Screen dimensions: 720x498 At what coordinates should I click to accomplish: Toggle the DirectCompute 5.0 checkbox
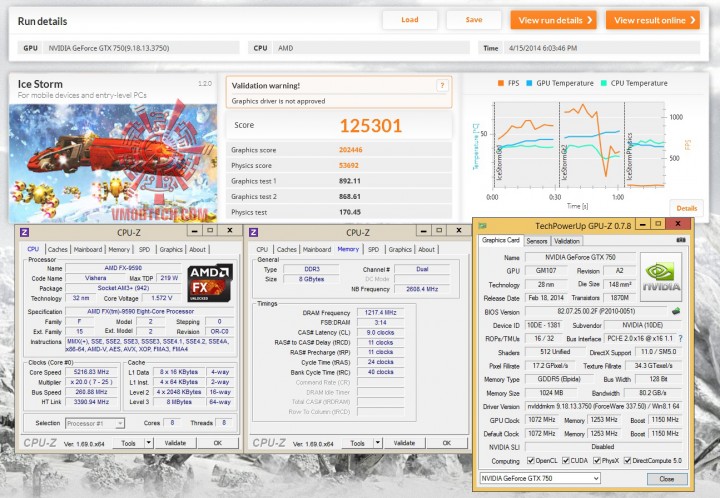click(x=628, y=460)
